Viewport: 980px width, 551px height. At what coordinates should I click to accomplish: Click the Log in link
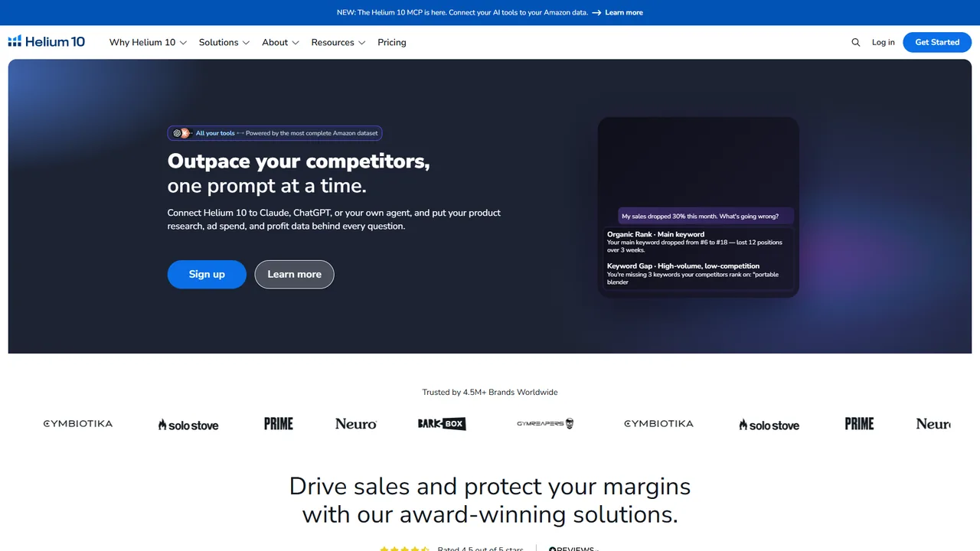(x=884, y=42)
